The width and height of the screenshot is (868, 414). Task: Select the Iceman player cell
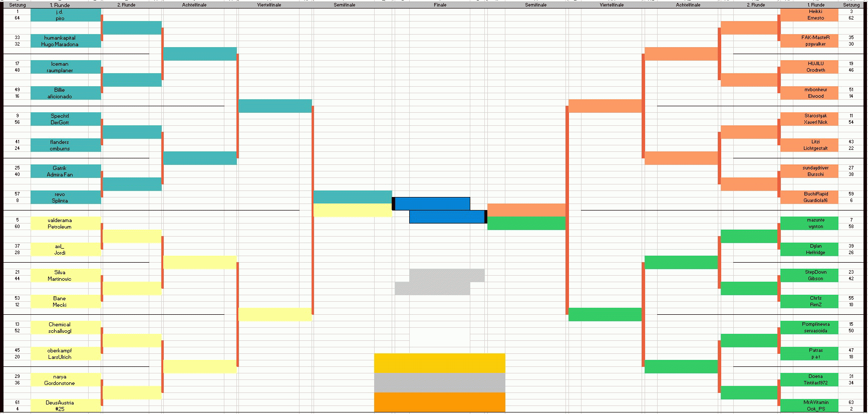[66, 64]
